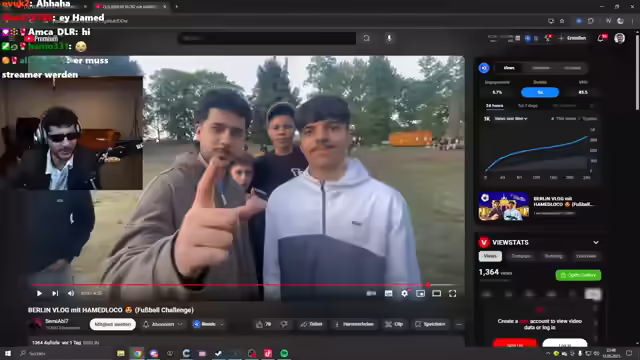This screenshot has width=640, height=360.
Task: Select ViewStats Ranking tab
Action: (553, 256)
